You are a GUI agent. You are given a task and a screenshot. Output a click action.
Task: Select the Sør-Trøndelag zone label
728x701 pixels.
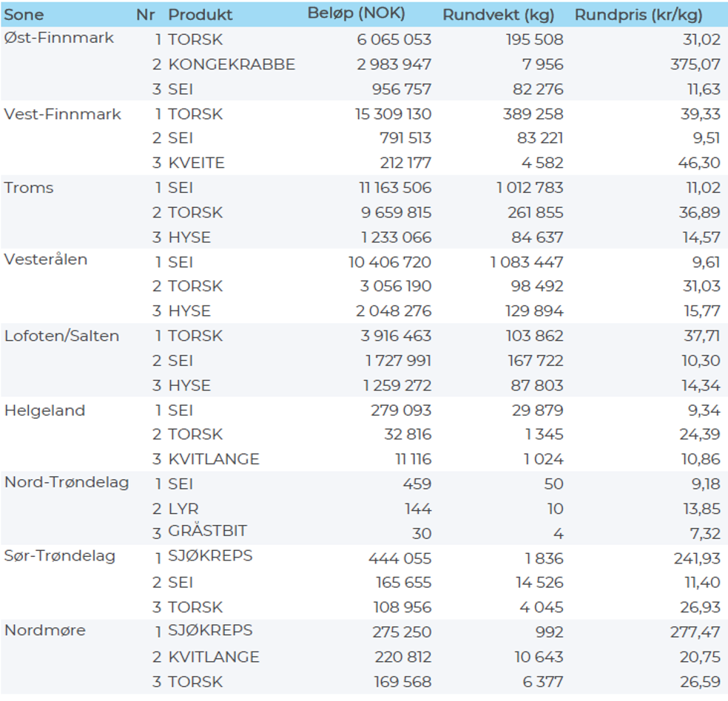coord(60,556)
